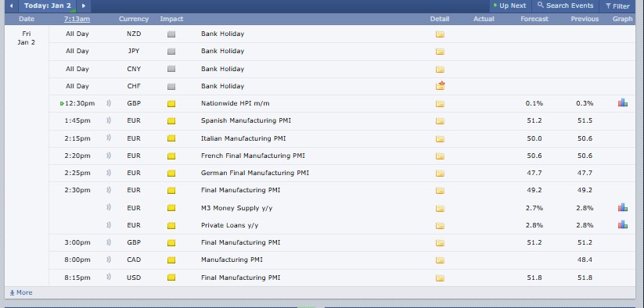Open Search Events
The image size is (644, 308).
[565, 5]
